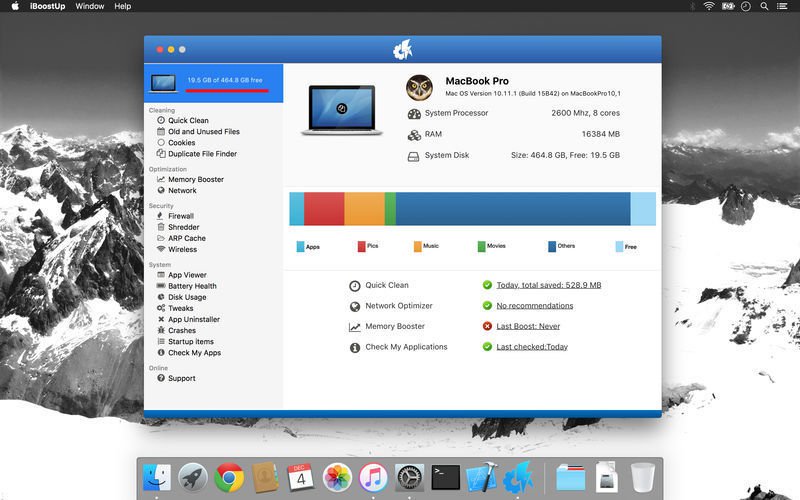
Task: Click the orange Music storage segment
Action: [364, 209]
